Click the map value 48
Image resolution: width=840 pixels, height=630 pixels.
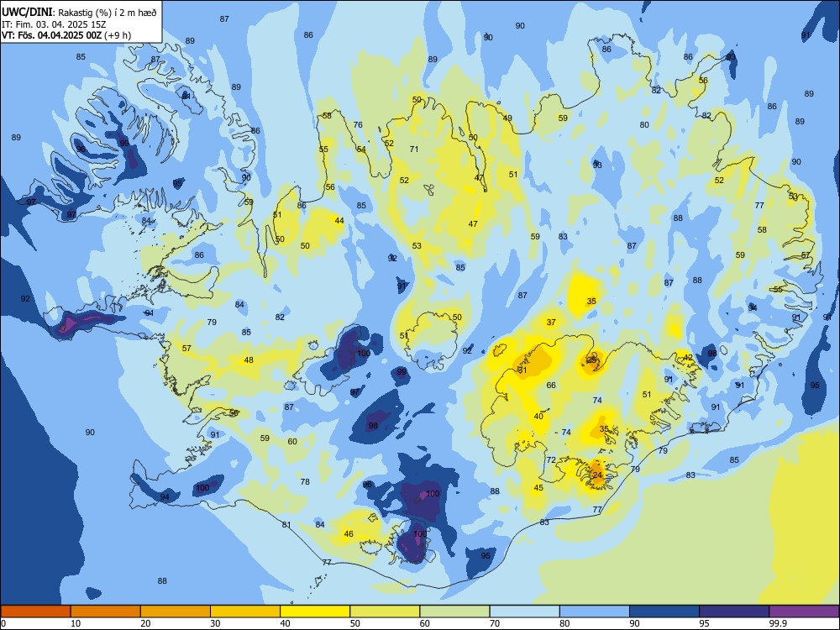tap(249, 360)
